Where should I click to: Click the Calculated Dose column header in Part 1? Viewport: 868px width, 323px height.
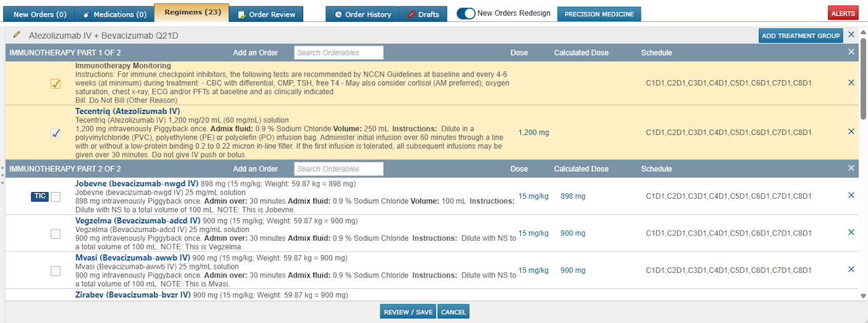(581, 53)
